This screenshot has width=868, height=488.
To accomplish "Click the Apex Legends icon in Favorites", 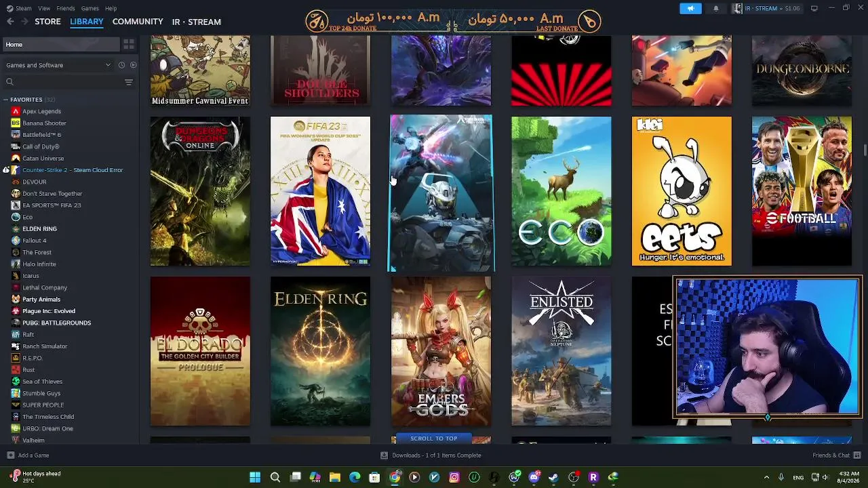I will [16, 111].
